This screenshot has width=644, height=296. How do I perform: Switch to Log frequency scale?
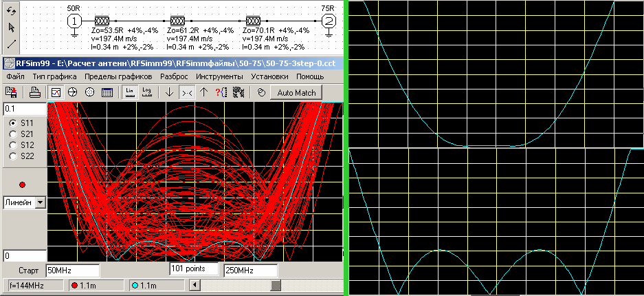147,92
